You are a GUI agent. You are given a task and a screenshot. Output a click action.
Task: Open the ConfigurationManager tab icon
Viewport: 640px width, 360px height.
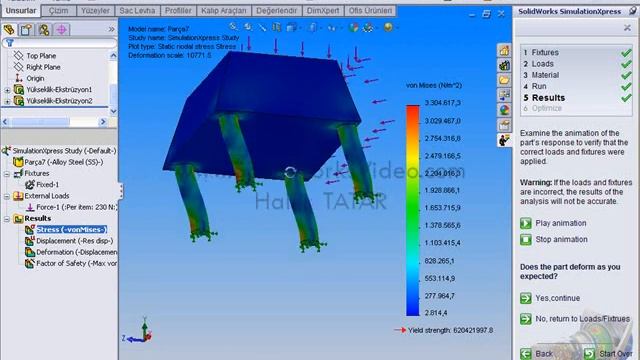pos(44,29)
